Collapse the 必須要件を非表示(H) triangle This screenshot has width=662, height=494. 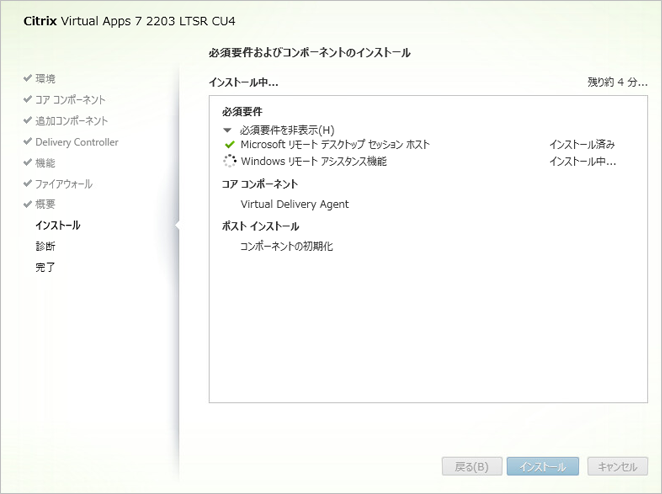[x=228, y=130]
